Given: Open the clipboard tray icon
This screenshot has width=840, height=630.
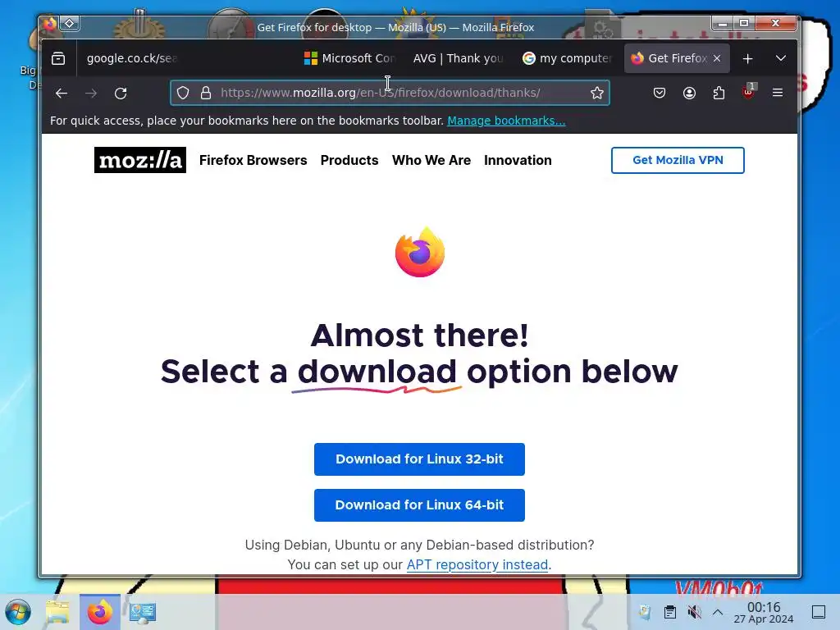Looking at the screenshot, I should click(669, 612).
